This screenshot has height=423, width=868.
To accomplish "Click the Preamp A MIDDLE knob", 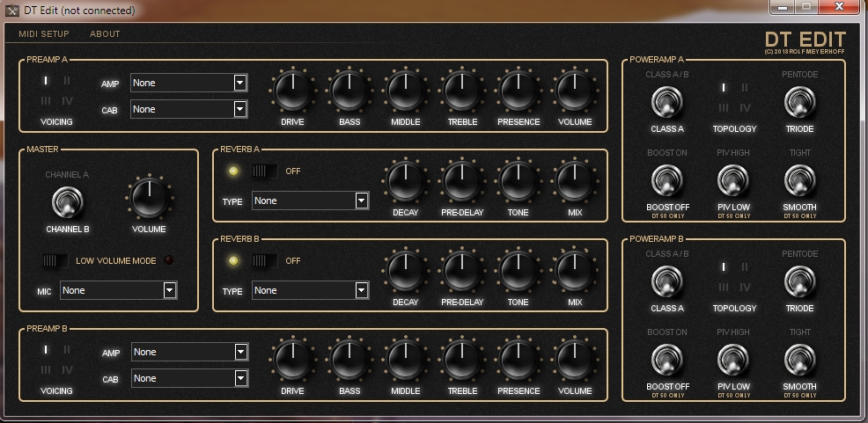I will [406, 91].
